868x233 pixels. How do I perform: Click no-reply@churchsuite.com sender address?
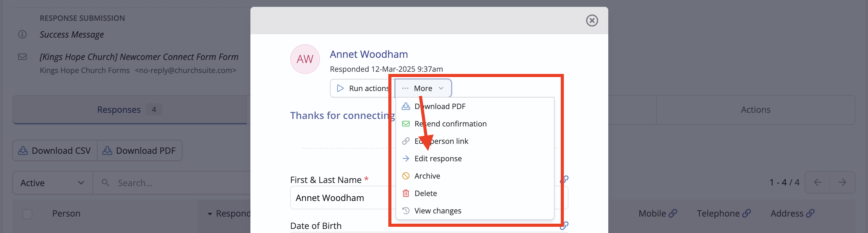(186, 71)
